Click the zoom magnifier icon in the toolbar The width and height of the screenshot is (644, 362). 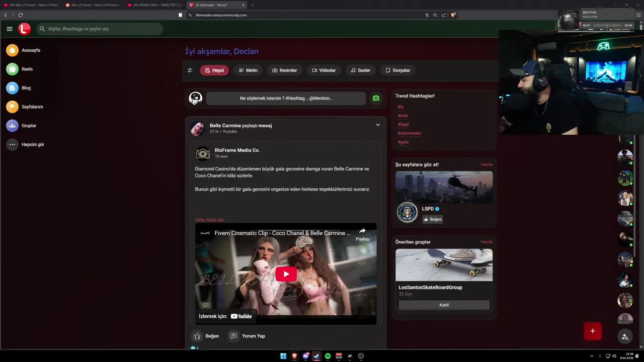pyautogui.click(x=435, y=15)
